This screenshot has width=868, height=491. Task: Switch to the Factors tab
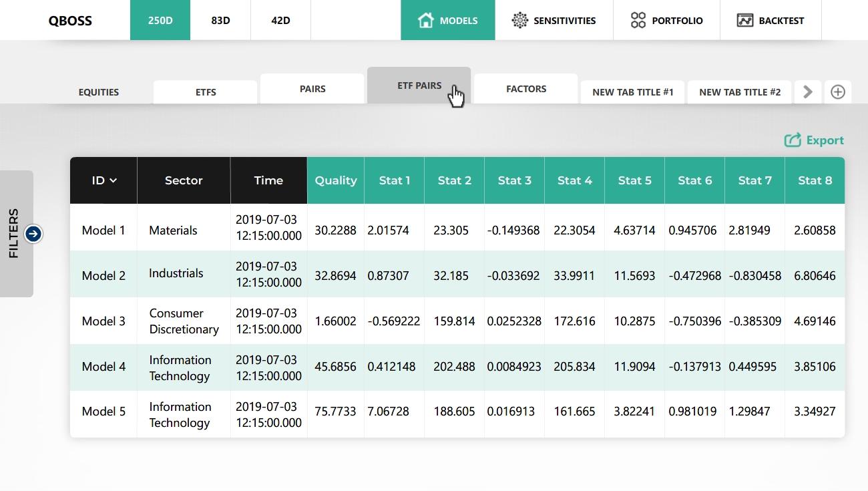pos(526,89)
